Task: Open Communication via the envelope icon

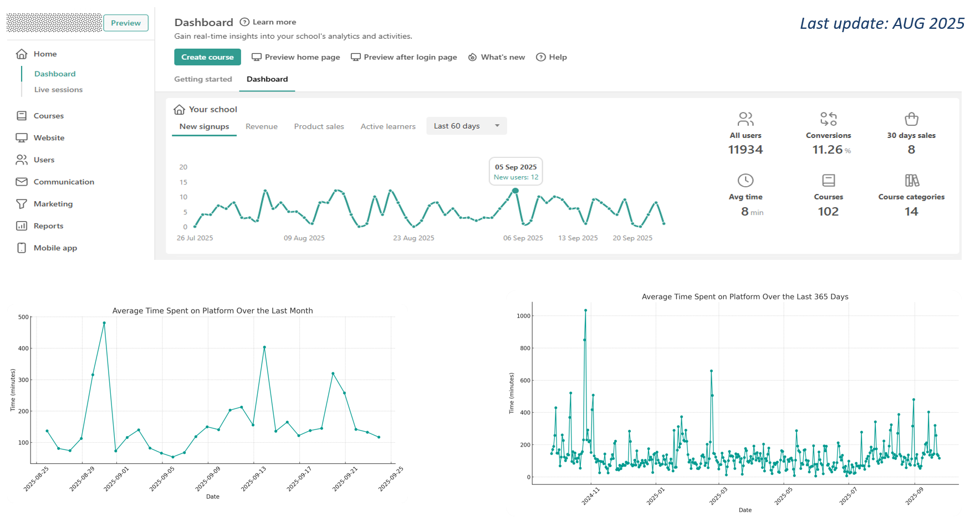Action: 22,182
